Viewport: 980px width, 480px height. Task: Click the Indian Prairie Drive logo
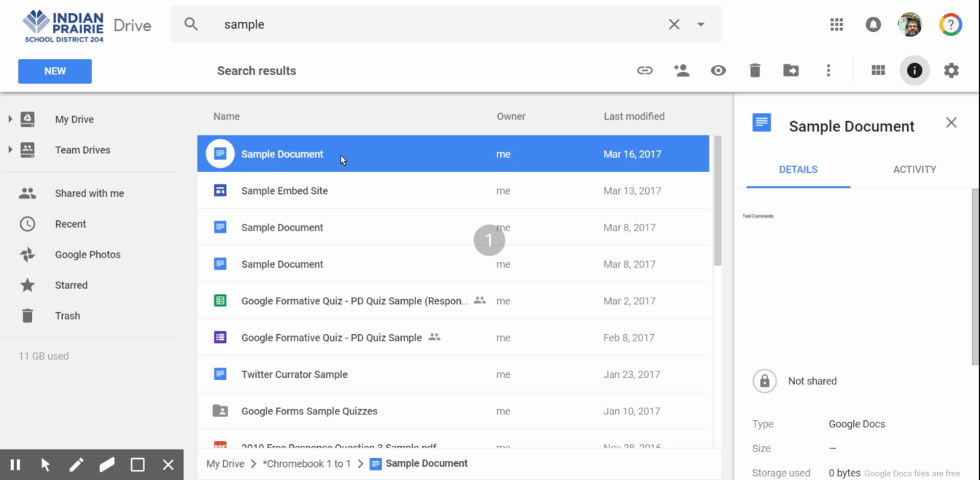coord(87,26)
